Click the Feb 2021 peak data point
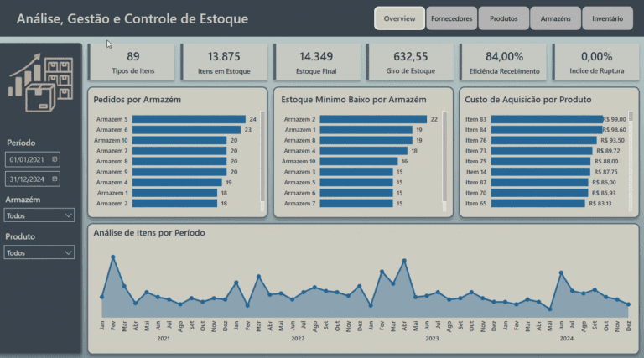644x358 pixels. pyautogui.click(x=112, y=257)
